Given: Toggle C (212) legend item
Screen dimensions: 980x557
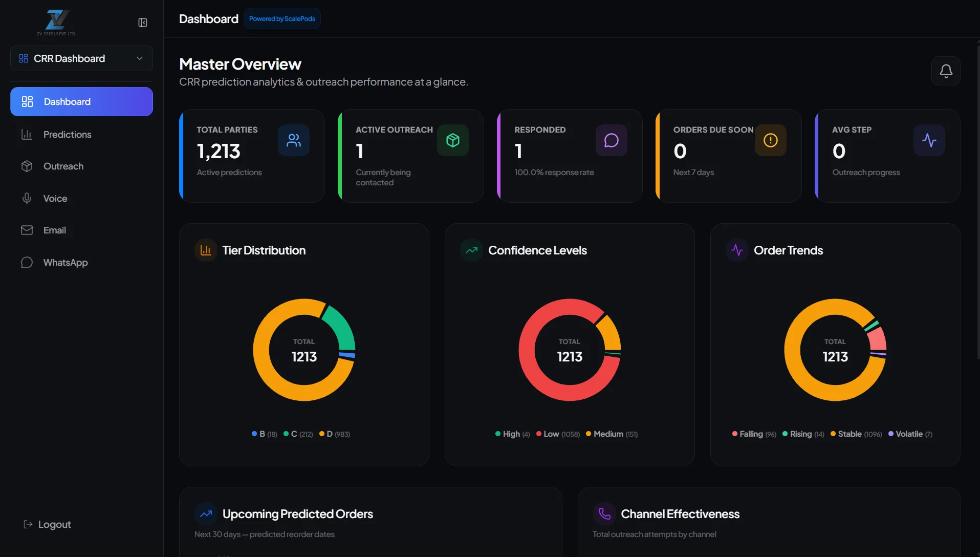Looking at the screenshot, I should tap(298, 434).
